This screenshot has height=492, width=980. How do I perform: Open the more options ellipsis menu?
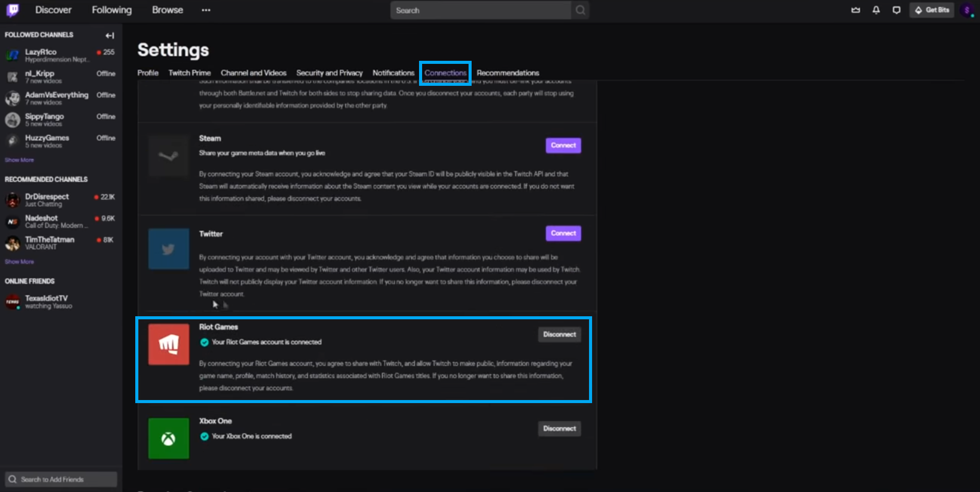tap(206, 10)
